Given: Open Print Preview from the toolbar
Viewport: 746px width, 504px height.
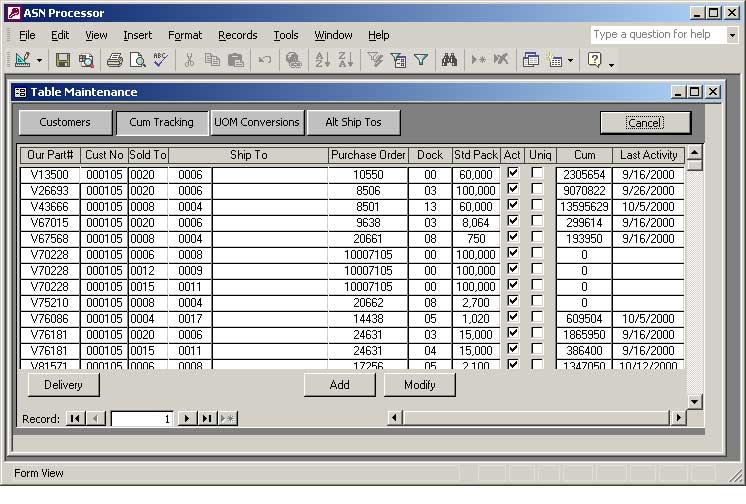Looking at the screenshot, I should 138,60.
